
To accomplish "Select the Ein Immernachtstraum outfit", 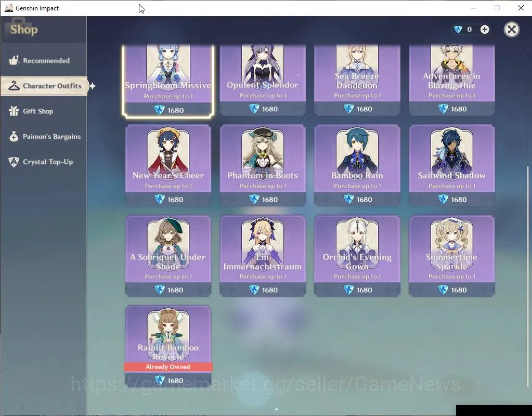I will coord(263,256).
